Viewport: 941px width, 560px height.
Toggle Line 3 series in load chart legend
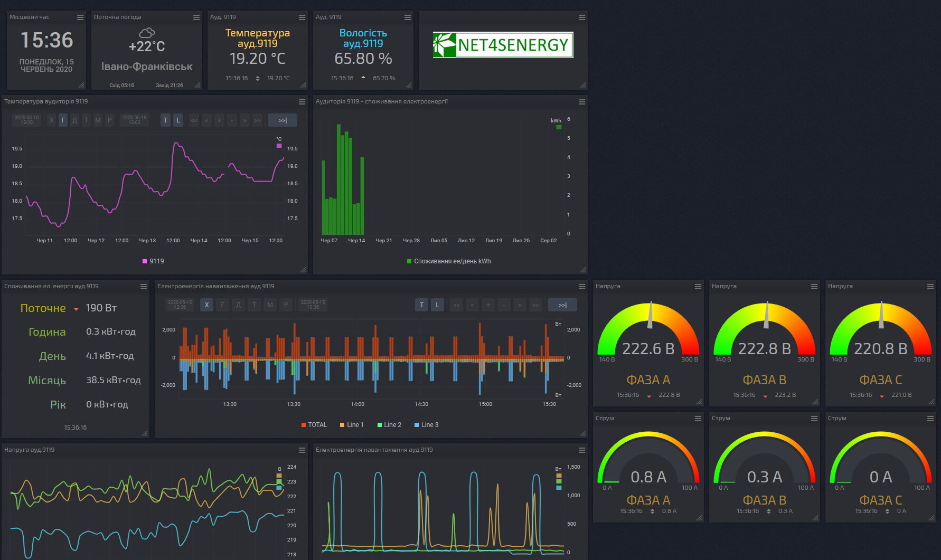[x=426, y=425]
